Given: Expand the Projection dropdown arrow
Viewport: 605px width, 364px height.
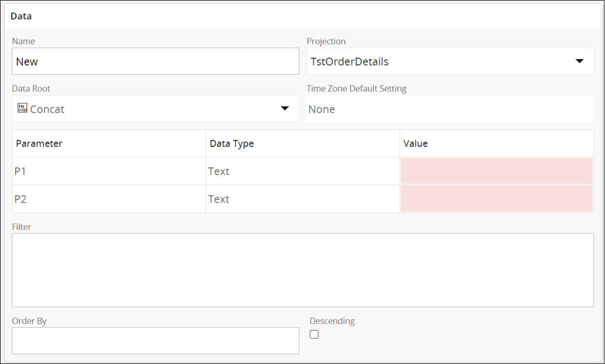Looking at the screenshot, I should click(x=580, y=61).
